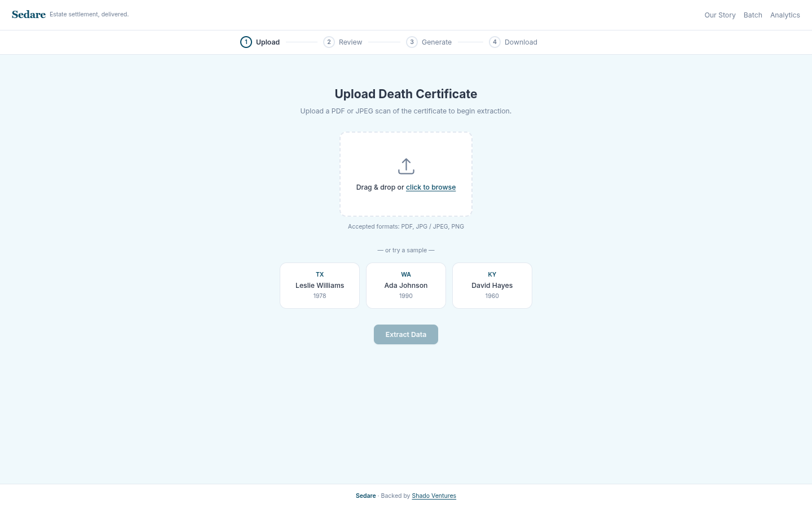812x508 pixels.
Task: Choose the David Hayes KY sample
Action: click(x=492, y=286)
